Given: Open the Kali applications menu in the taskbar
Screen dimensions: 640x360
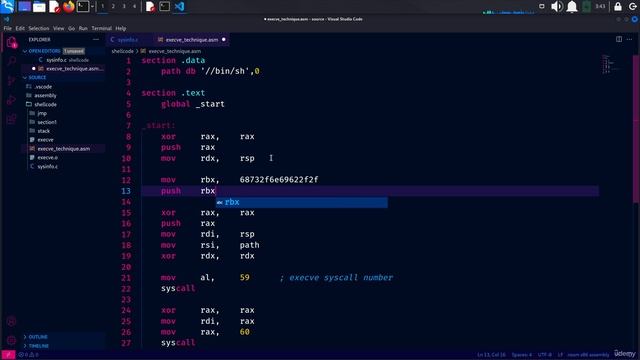Looking at the screenshot, I should coord(7,6).
